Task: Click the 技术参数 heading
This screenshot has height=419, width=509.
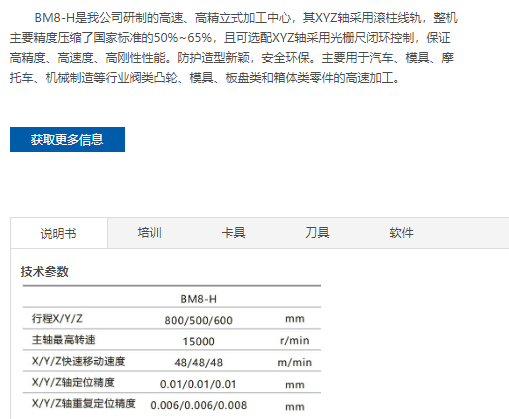Action: (x=45, y=271)
